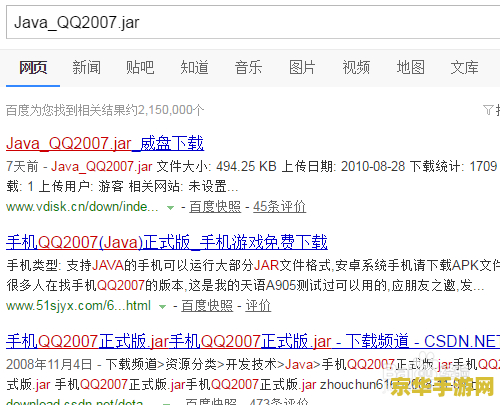
Task: Click snippet text 上传日期: 2010-08-28
Action: (x=343, y=166)
